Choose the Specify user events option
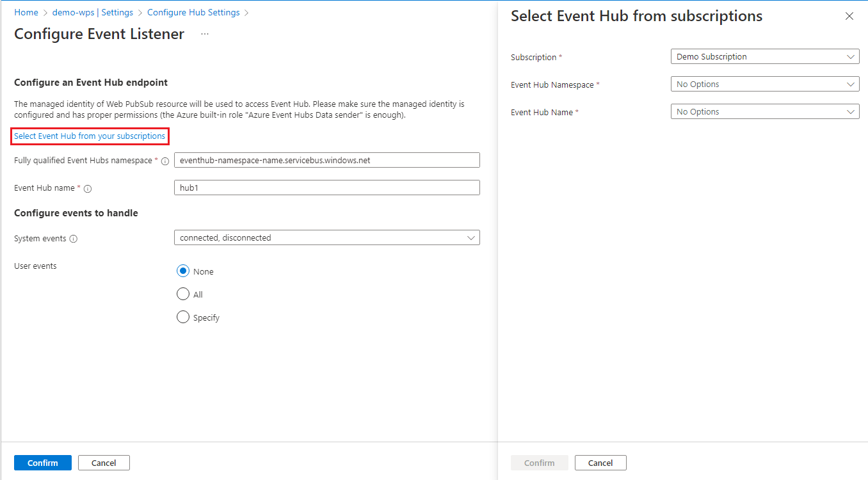Screen dimensions: 868x480 (183, 317)
